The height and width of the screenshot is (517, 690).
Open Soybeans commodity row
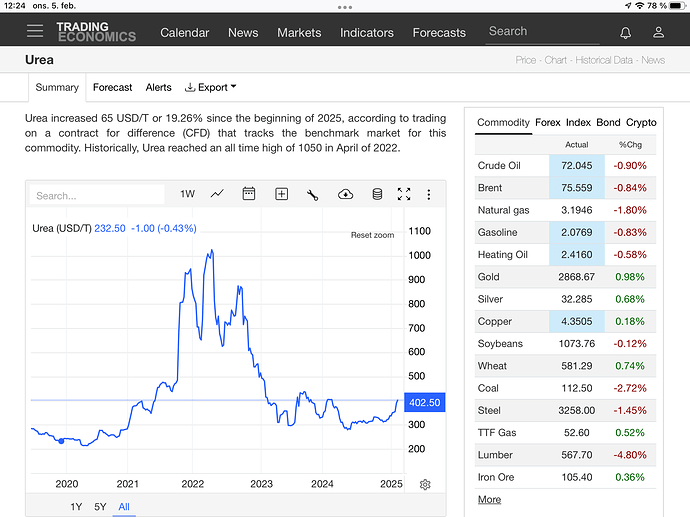click(x=565, y=344)
